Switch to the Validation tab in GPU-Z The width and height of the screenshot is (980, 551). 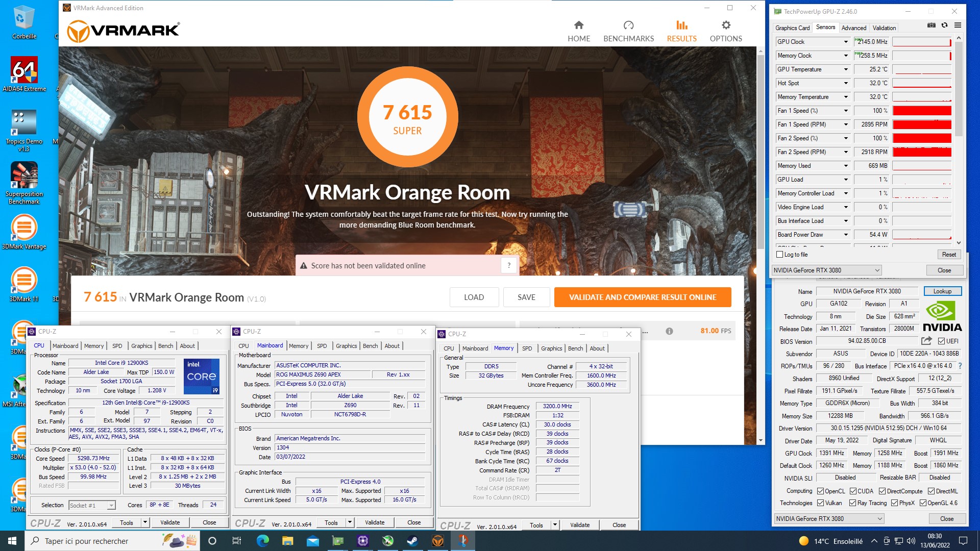[884, 28]
